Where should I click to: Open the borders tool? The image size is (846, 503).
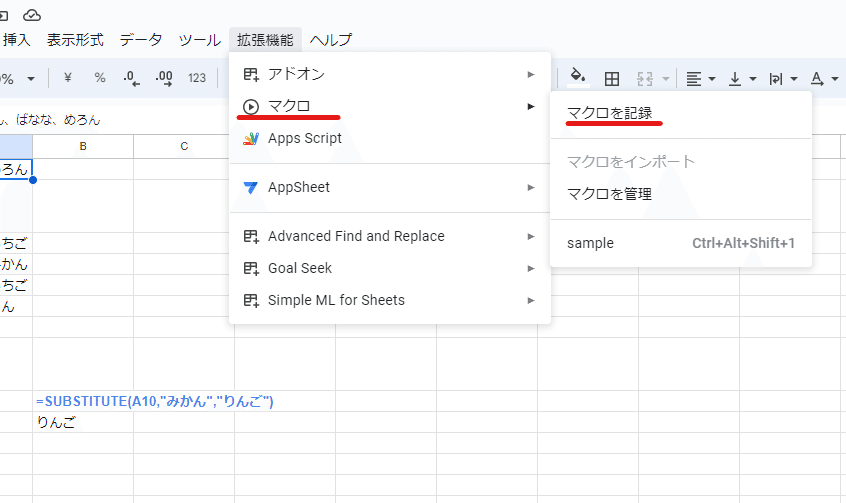[x=612, y=78]
